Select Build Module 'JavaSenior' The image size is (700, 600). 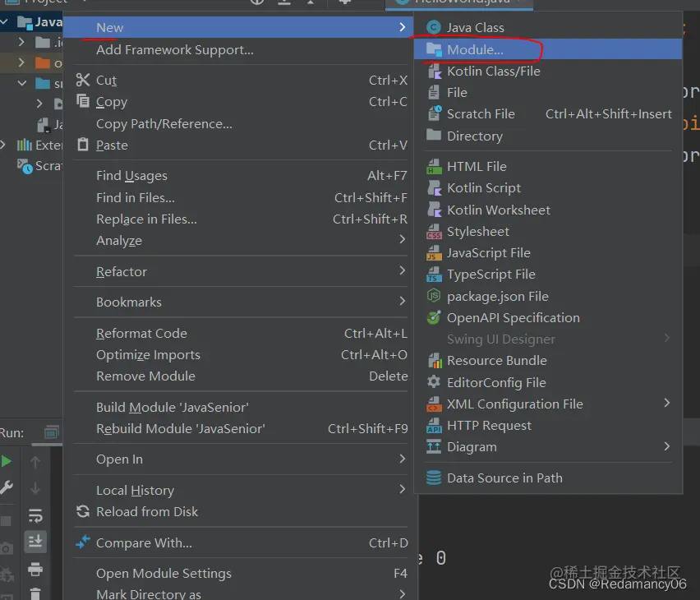click(173, 408)
